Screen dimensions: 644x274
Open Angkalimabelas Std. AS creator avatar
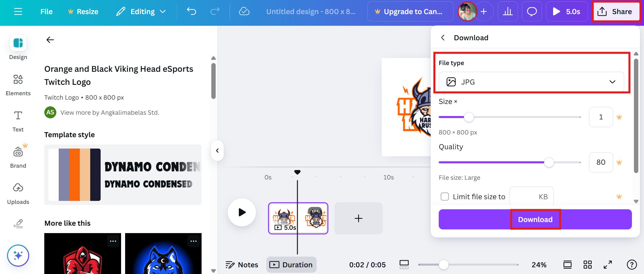[50, 112]
